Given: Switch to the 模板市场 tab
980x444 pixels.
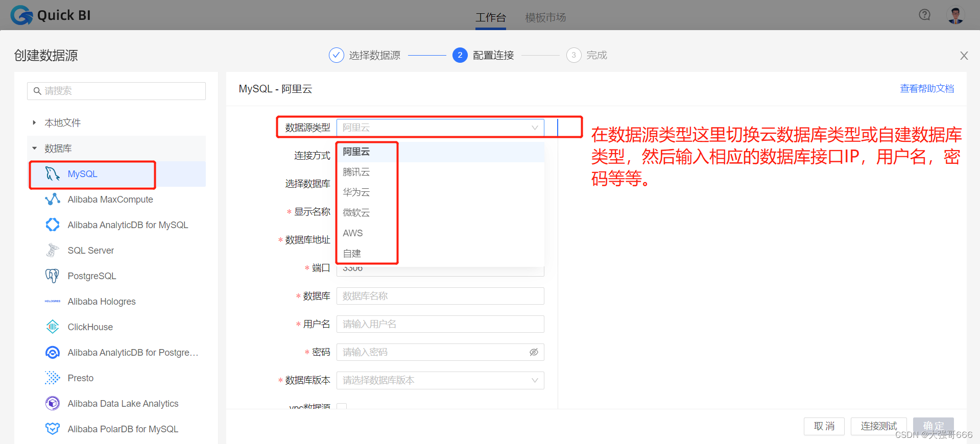Looking at the screenshot, I should pyautogui.click(x=545, y=18).
